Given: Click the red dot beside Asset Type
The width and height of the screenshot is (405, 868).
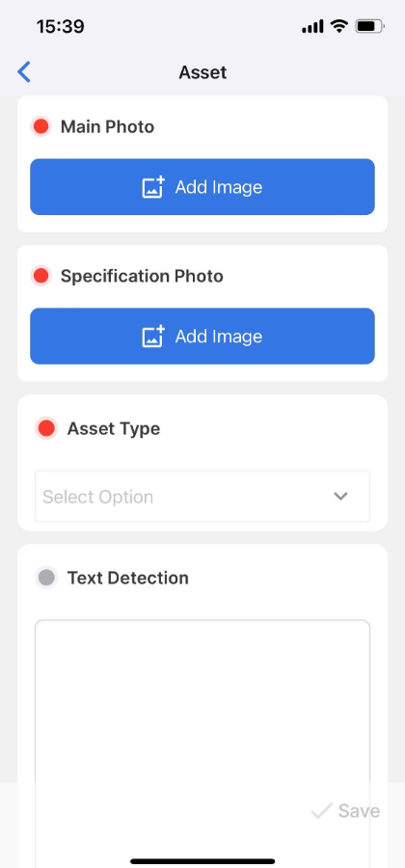Looking at the screenshot, I should (x=46, y=428).
